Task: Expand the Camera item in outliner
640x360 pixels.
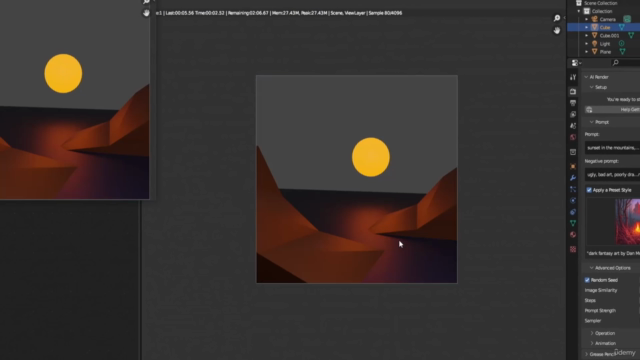Action: pos(587,19)
